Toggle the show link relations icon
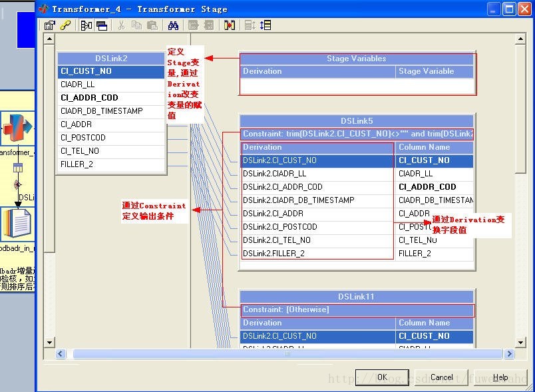 coord(86,25)
